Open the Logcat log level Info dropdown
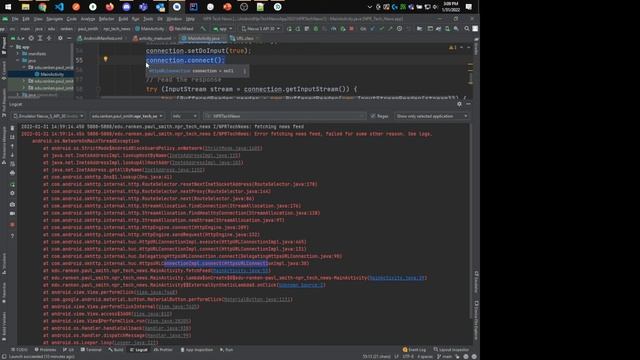640x360 pixels. [184, 116]
